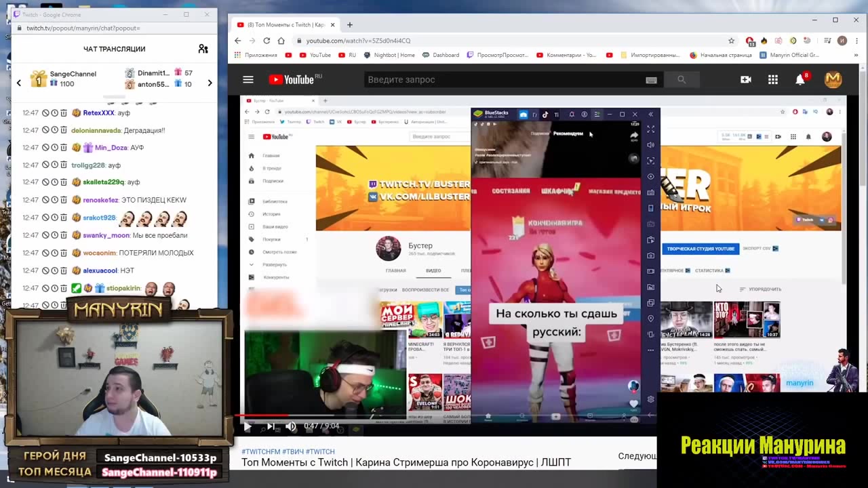This screenshot has width=868, height=488.
Task: Open the Начальная страница bookmark
Action: tap(720, 55)
